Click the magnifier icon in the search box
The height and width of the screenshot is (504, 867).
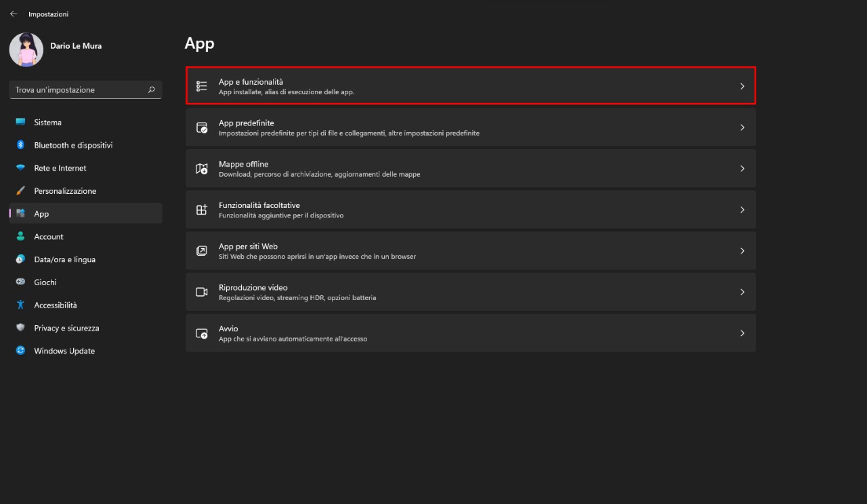tap(151, 89)
